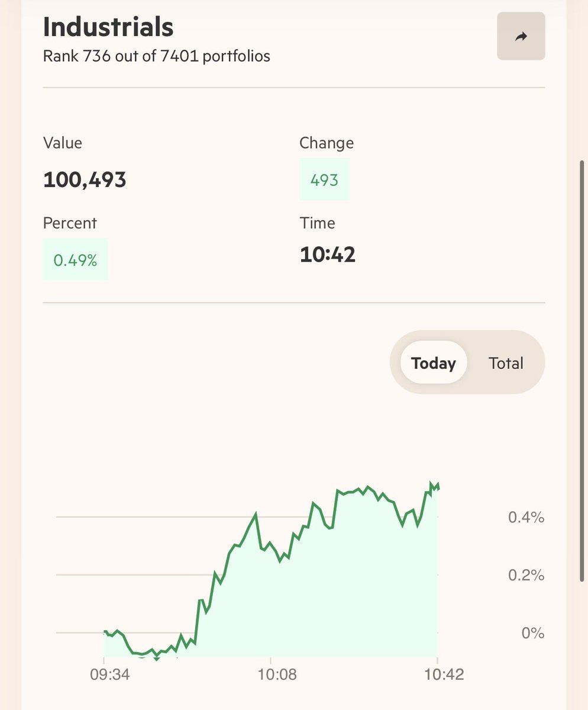Click the green 493 change badge
Image resolution: width=588 pixels, height=710 pixels.
tap(324, 179)
